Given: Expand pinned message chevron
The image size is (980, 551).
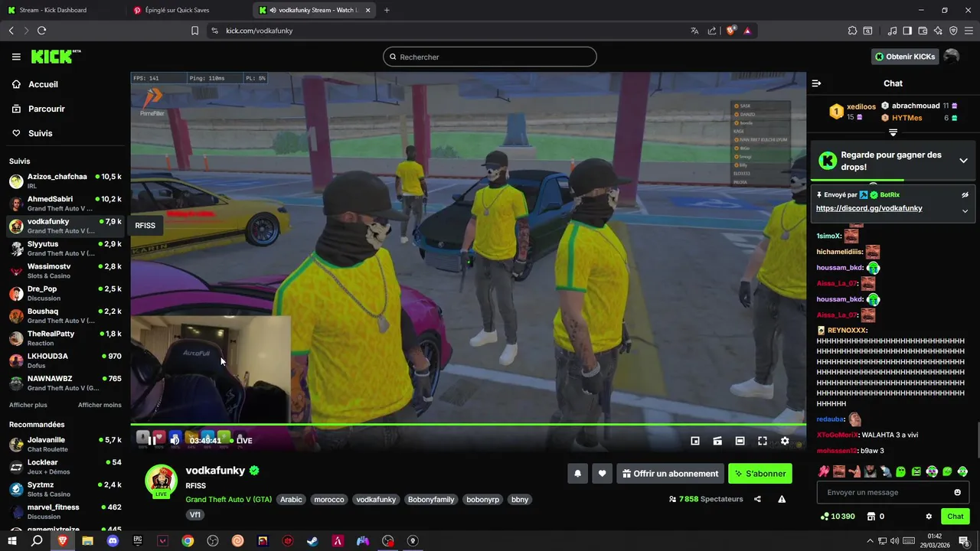Looking at the screenshot, I should (x=965, y=211).
